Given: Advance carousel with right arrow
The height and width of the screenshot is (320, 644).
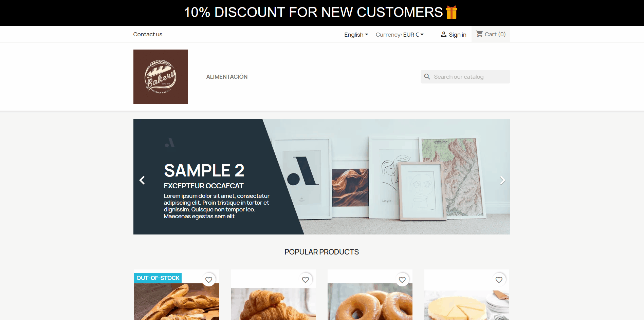Looking at the screenshot, I should tap(502, 180).
